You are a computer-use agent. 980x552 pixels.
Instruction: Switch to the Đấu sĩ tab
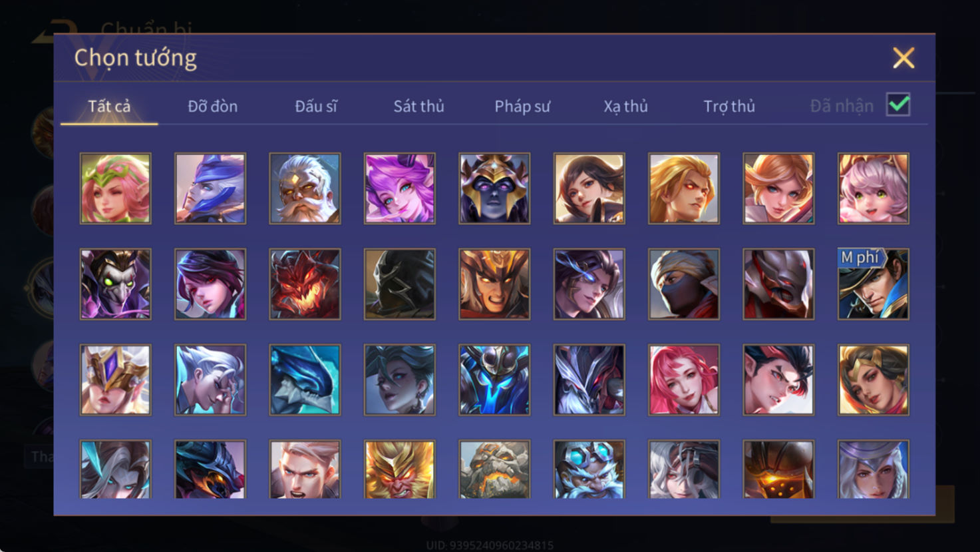[x=316, y=106]
